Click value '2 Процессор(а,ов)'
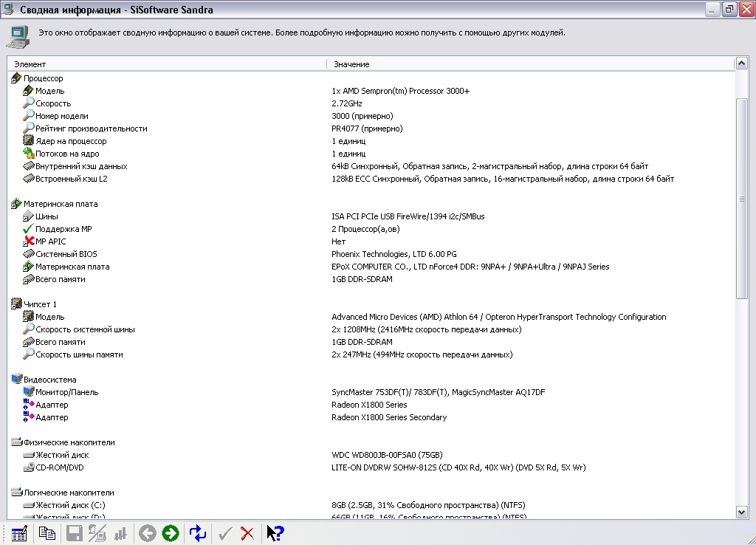This screenshot has width=756, height=545. 365,229
